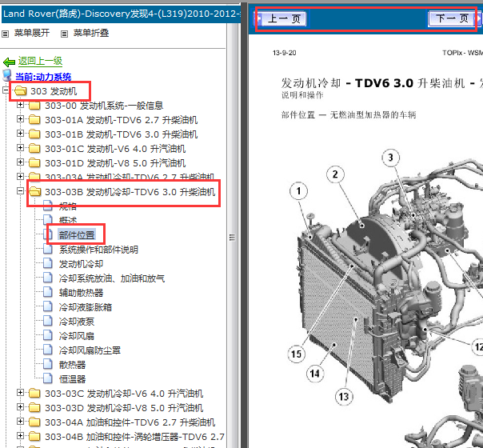Click document icon beside 冷却液泵

coord(48,321)
